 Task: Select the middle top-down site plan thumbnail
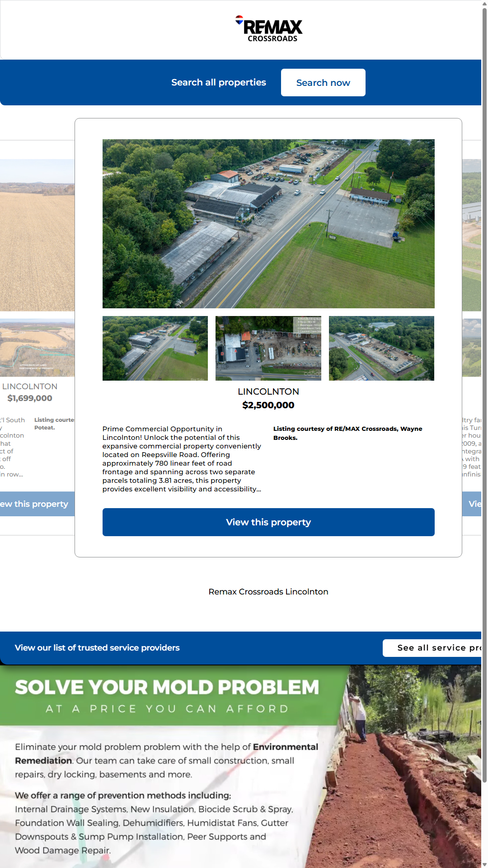point(268,348)
